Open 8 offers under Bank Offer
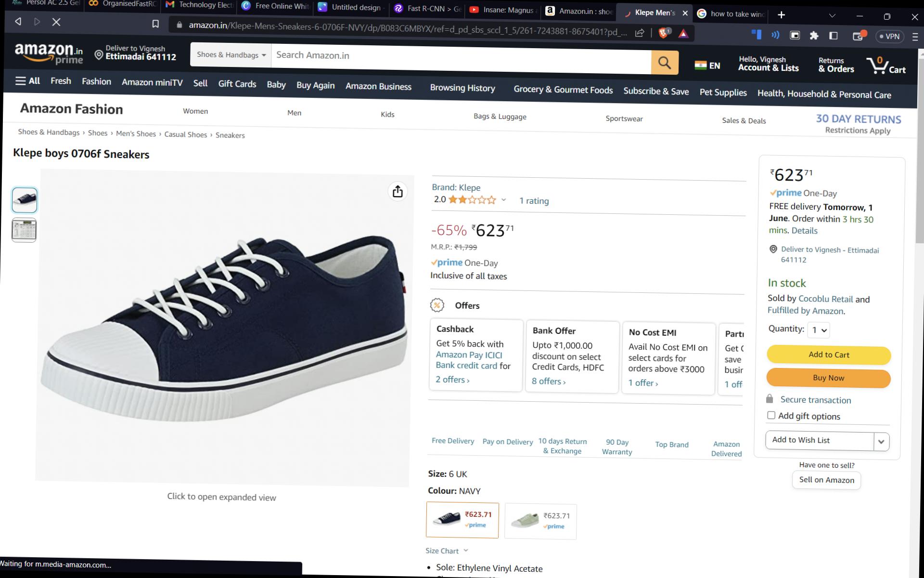Screen dimensions: 924x578 (x=549, y=381)
